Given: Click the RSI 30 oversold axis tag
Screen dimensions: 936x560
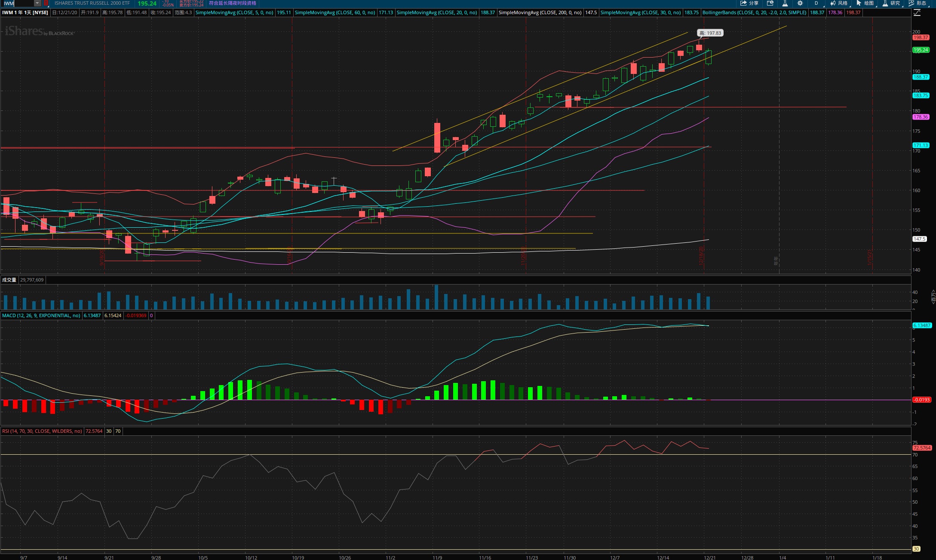Looking at the screenshot, I should [916, 549].
